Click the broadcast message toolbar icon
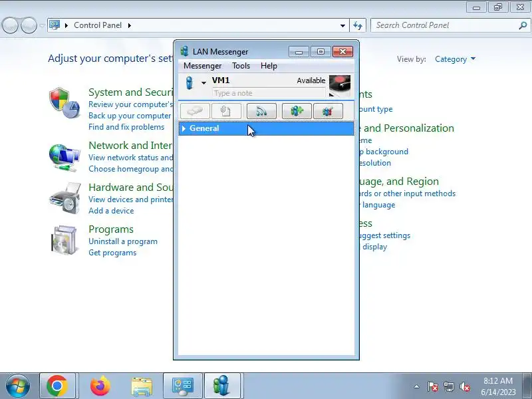Image resolution: width=532 pixels, height=399 pixels. pos(261,111)
